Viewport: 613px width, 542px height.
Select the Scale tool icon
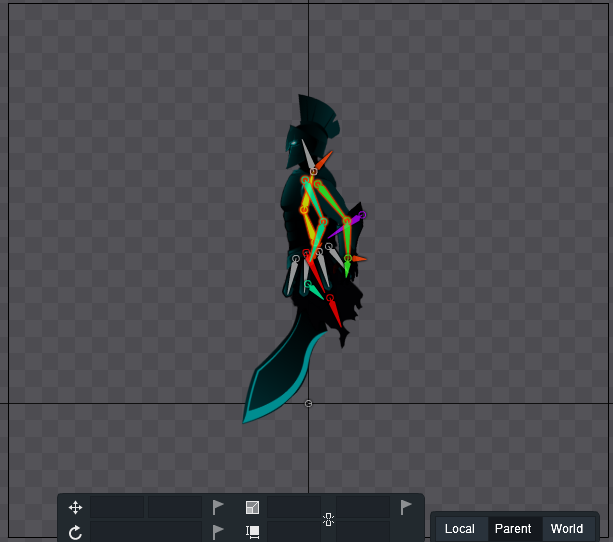pos(253,508)
